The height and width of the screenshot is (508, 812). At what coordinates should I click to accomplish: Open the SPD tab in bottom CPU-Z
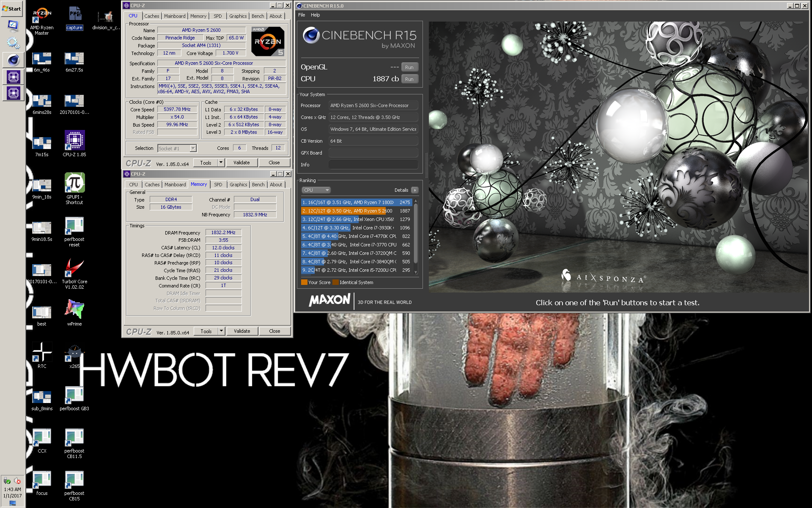pyautogui.click(x=218, y=185)
